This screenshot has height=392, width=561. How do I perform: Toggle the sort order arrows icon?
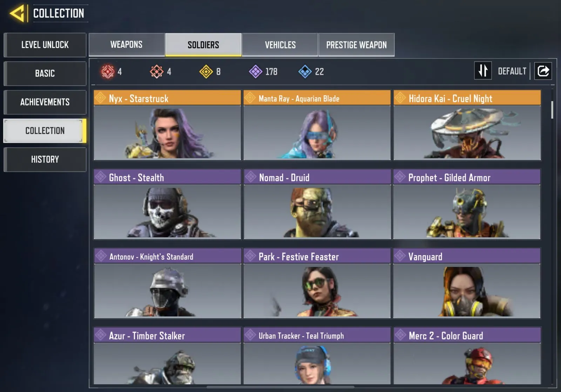tap(483, 71)
